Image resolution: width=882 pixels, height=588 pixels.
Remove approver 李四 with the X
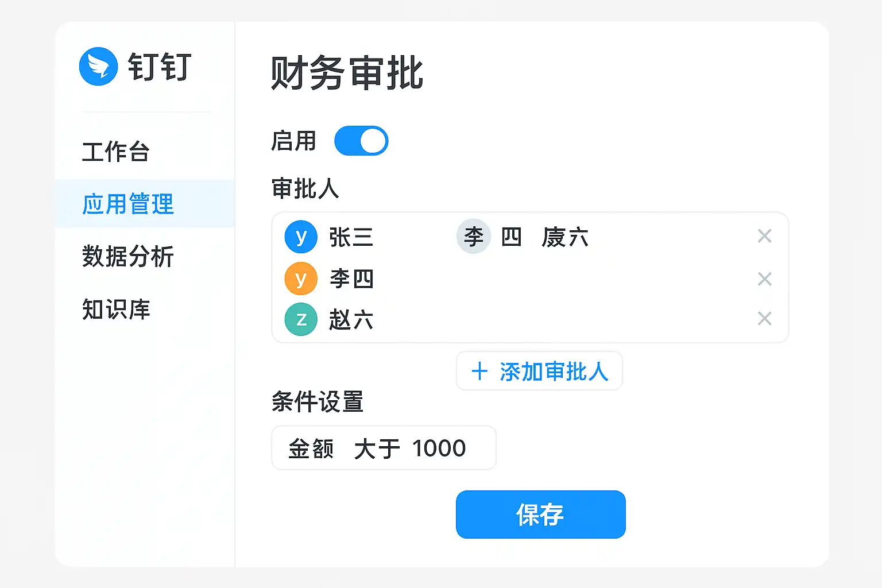point(764,279)
